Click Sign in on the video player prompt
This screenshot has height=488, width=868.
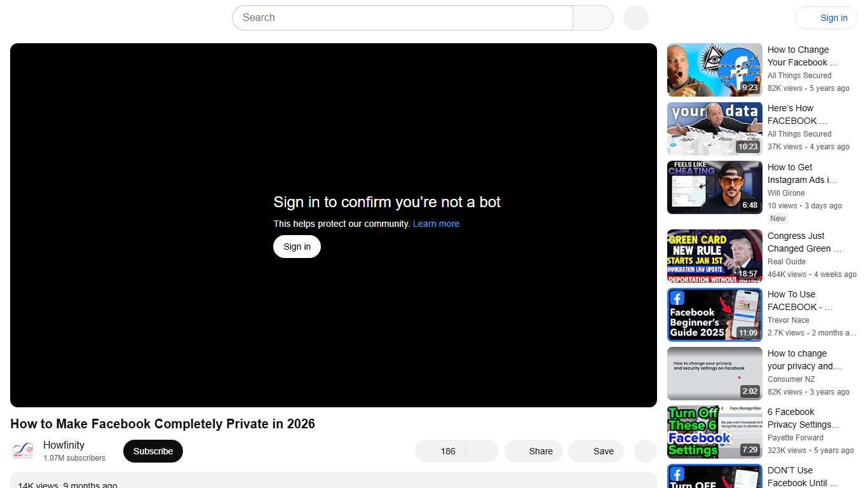(x=297, y=247)
